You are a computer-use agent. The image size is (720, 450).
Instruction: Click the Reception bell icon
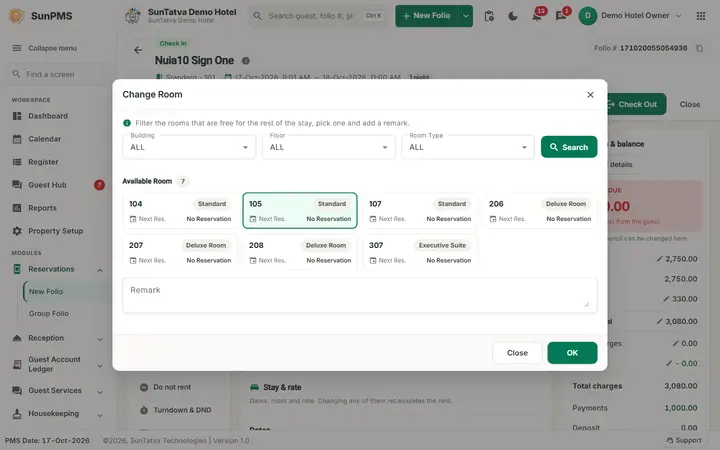(x=17, y=338)
